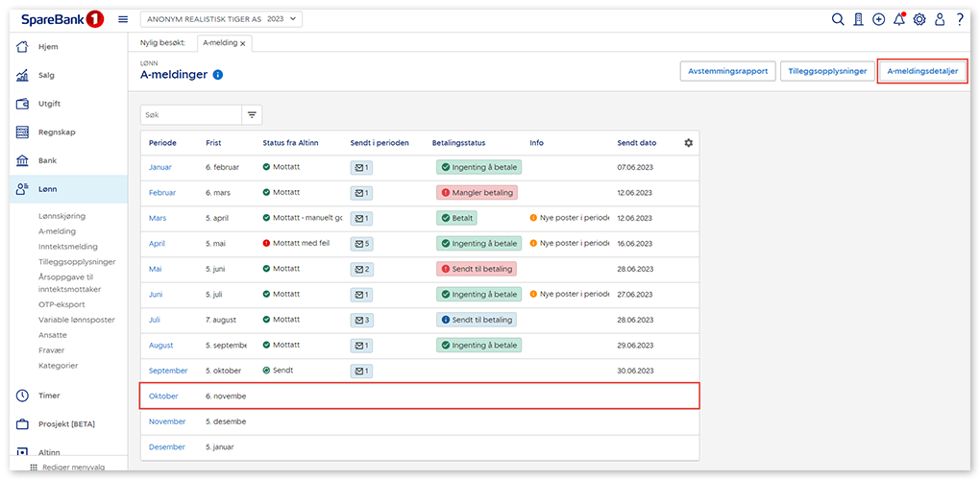Viewport: 980px width, 480px height.
Task: Toggle the hamburger menu icon
Action: 123,19
